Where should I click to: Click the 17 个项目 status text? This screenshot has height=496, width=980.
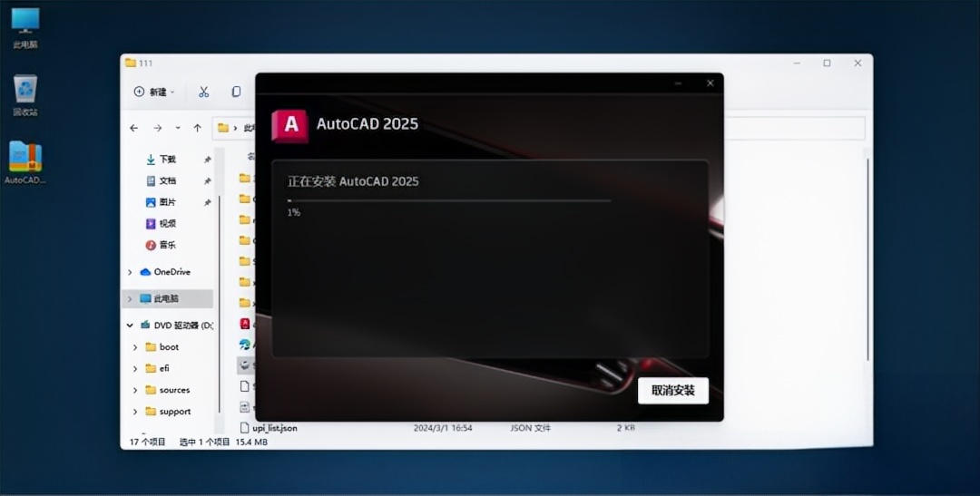(x=148, y=442)
